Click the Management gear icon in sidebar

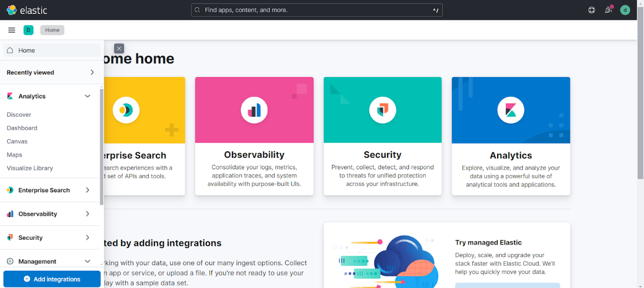10,261
